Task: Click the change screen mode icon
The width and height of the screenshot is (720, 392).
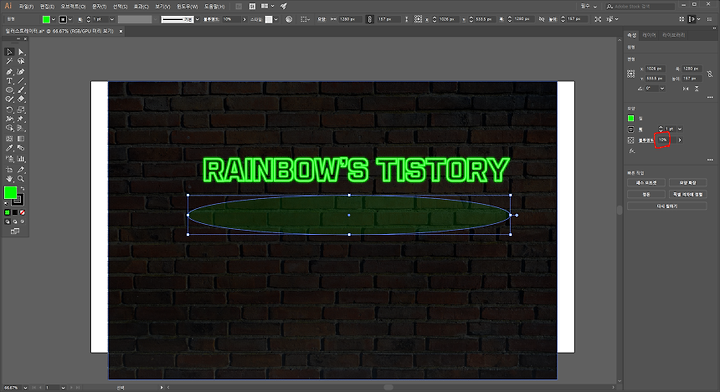Action: (x=15, y=231)
